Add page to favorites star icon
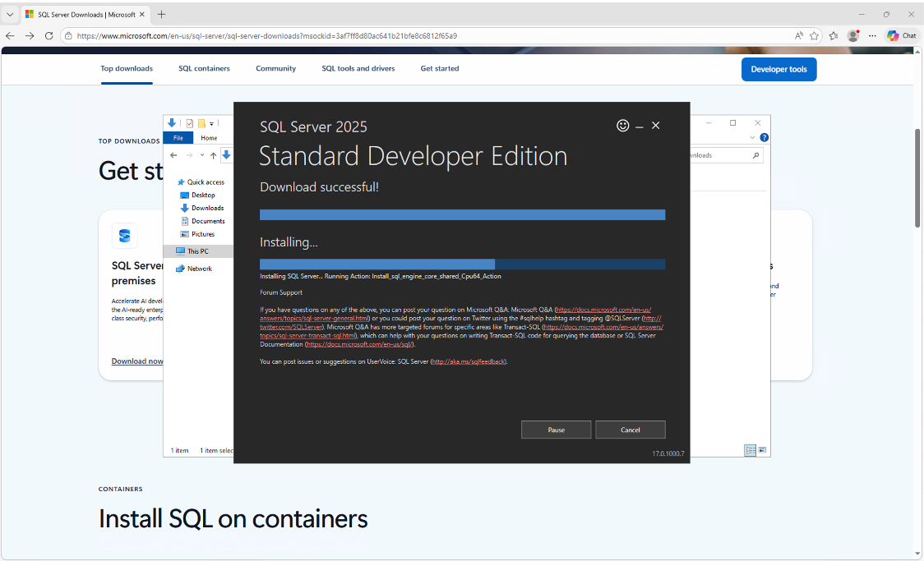The width and height of the screenshot is (924, 561). pyautogui.click(x=815, y=36)
